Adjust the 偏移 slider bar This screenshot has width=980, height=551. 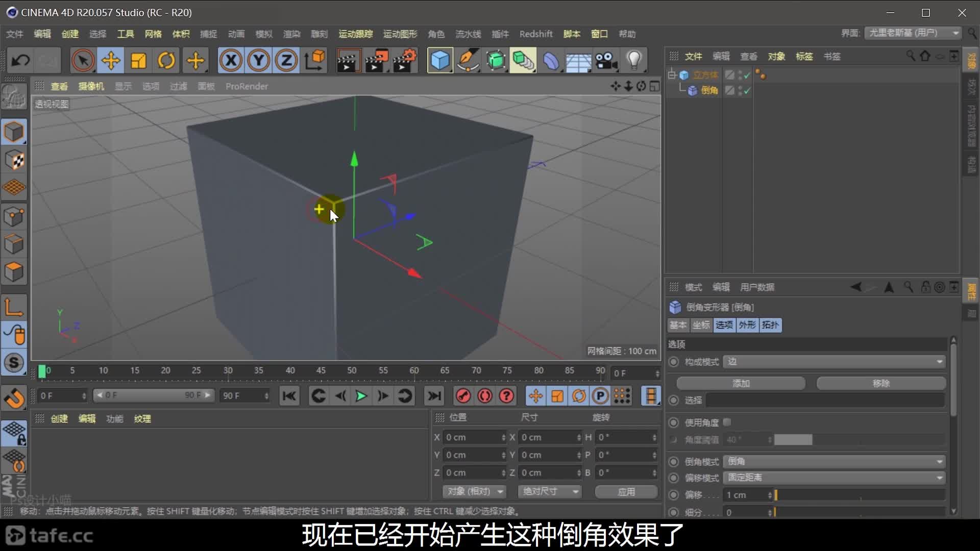click(x=860, y=495)
